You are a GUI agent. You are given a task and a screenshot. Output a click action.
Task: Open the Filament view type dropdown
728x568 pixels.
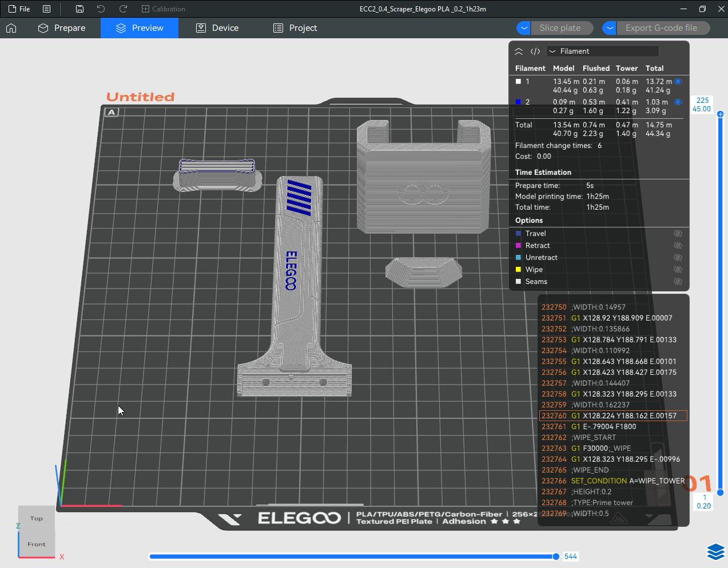pos(602,51)
